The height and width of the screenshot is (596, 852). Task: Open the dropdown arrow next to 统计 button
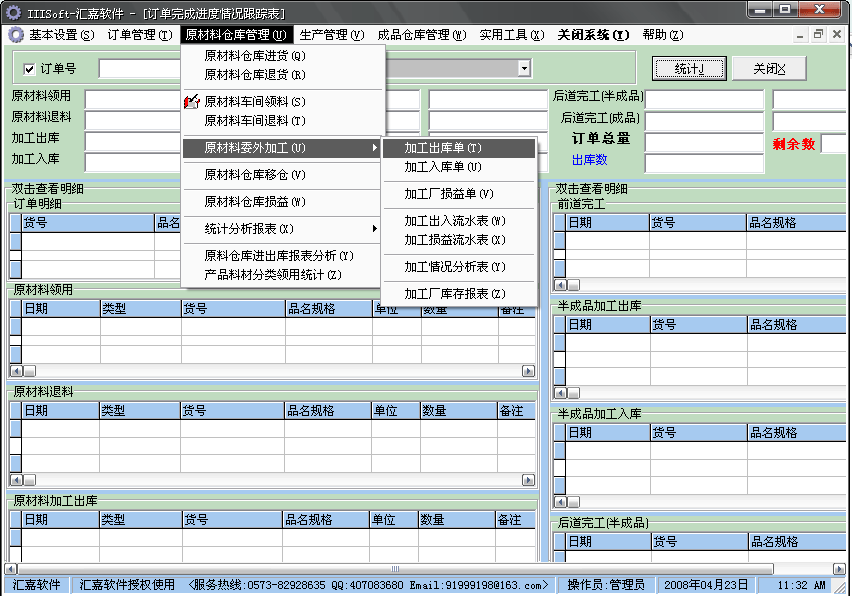[524, 68]
